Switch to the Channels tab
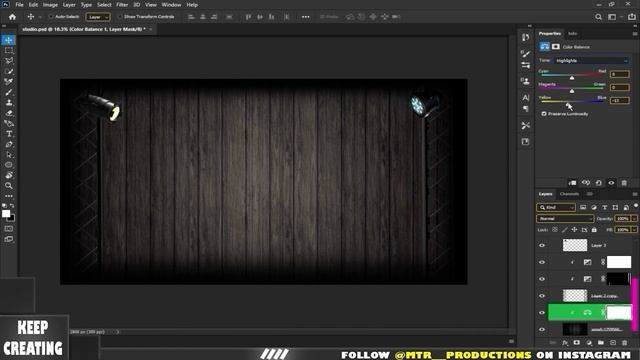The width and height of the screenshot is (640, 360). (x=569, y=194)
